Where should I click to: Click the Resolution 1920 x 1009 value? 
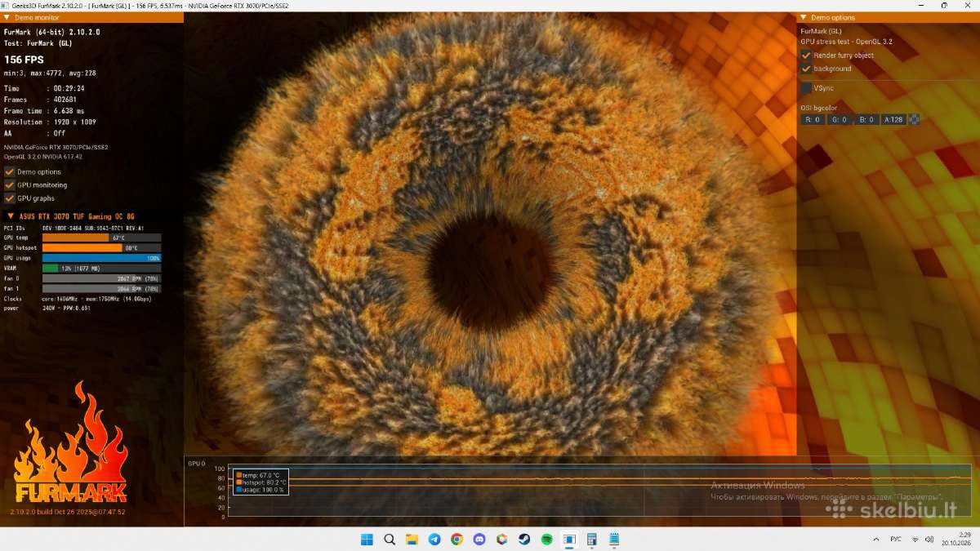coord(74,122)
